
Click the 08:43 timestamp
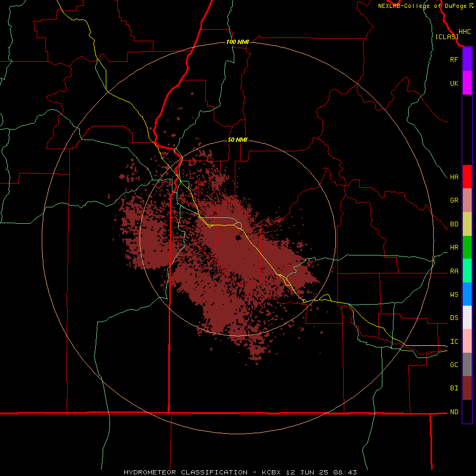344,472
